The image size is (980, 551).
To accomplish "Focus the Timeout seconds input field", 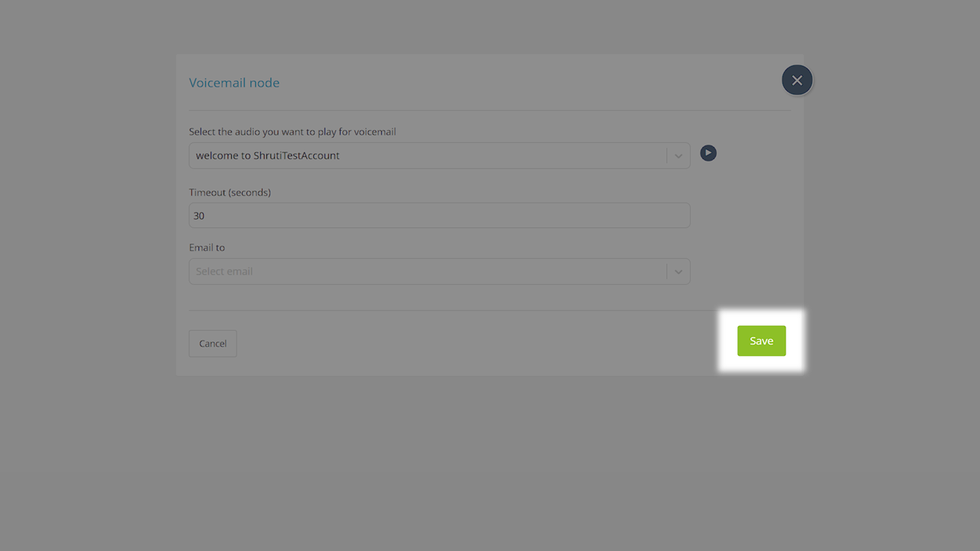I will click(x=439, y=216).
